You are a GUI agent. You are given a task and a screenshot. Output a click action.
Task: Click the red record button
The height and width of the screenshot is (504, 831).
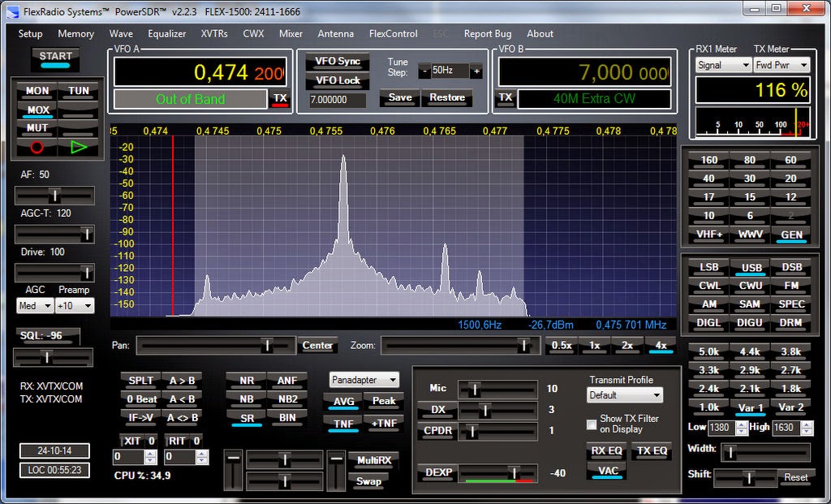click(x=37, y=147)
